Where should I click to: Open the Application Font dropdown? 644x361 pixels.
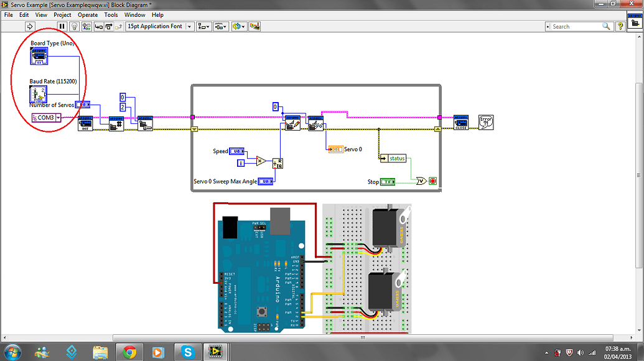[189, 26]
